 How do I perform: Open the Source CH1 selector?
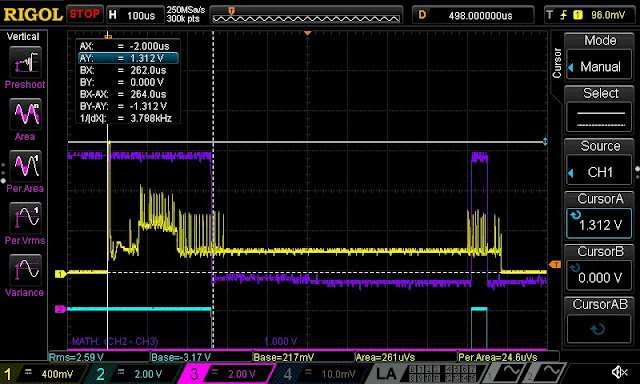(x=599, y=172)
